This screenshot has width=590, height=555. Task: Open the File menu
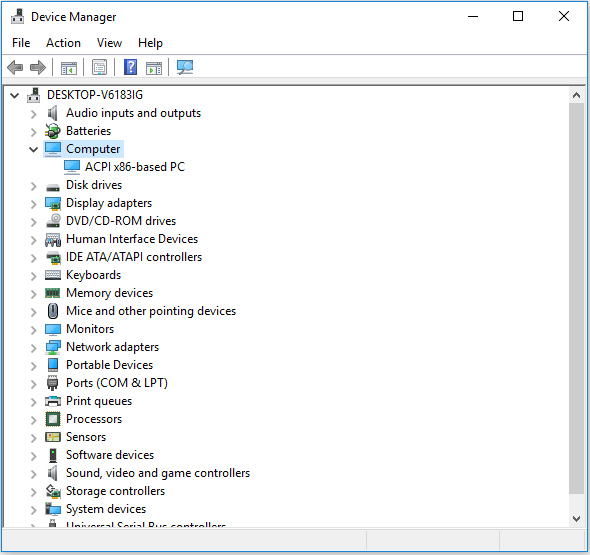[21, 43]
